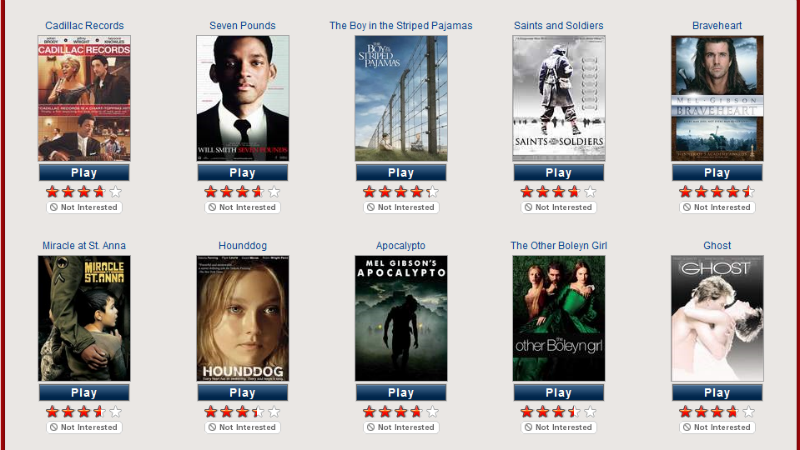
Task: Rate Ghost five stars
Action: pos(748,412)
